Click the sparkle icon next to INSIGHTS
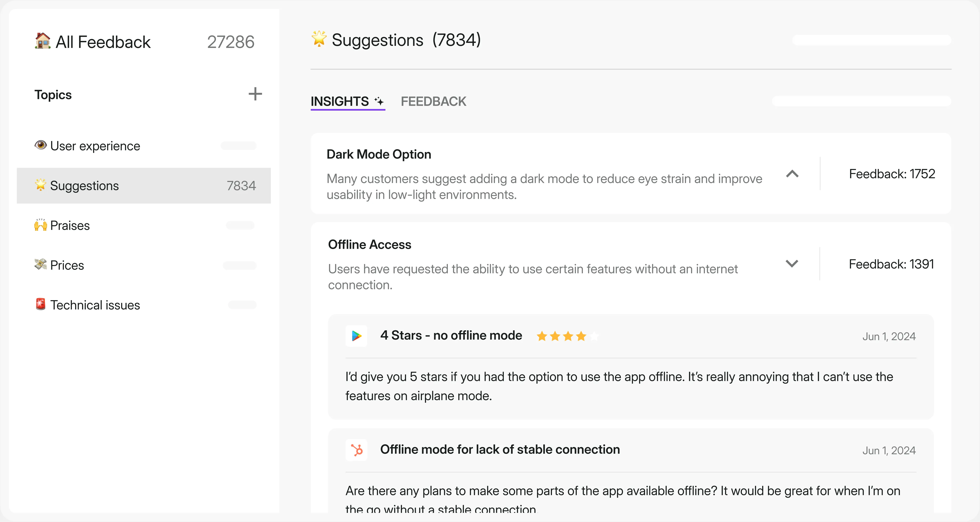980x522 pixels. [379, 101]
